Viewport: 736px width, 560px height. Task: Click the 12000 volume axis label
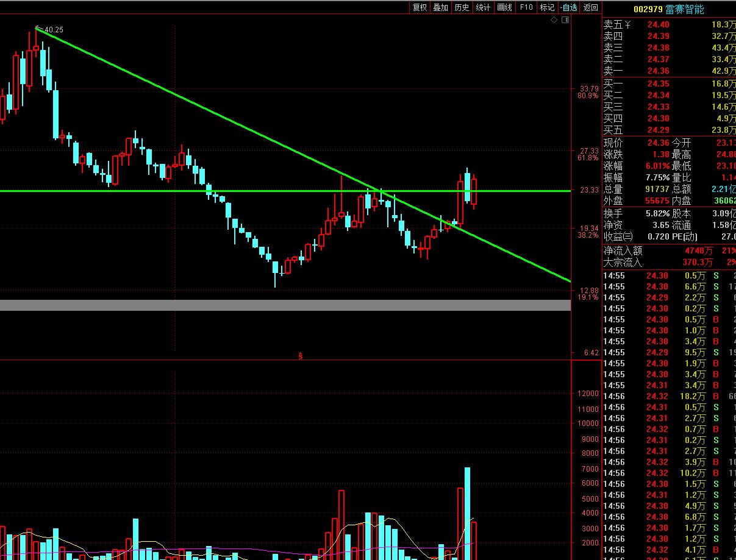point(588,394)
